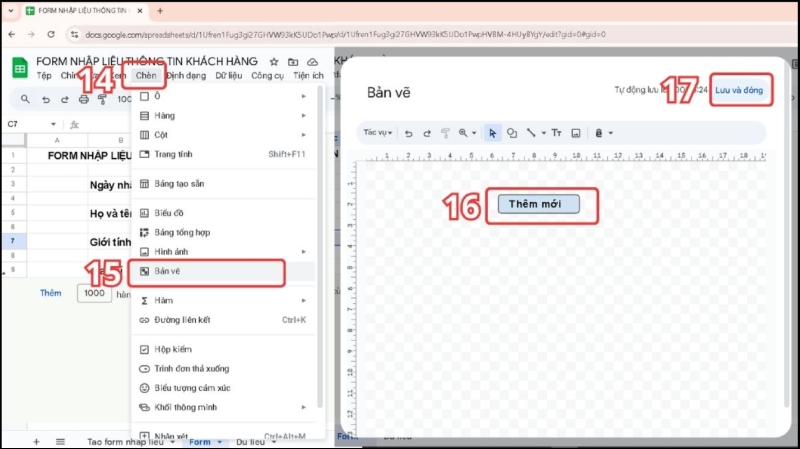Choose Trình đơn thả xuống entry

pos(223,368)
